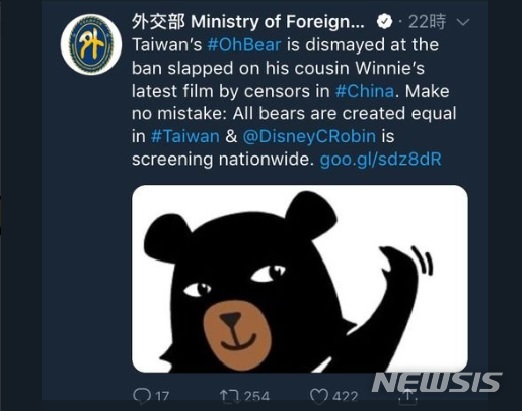This screenshot has width=522, height=411.
Task: Click the 外交部 Ministry of Foreign account name
Action: (x=248, y=22)
